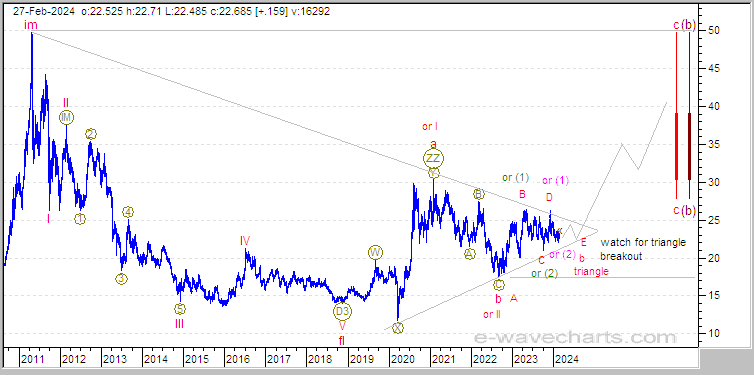Image resolution: width=754 pixels, height=375 pixels.
Task: Click the circled 2 wave marker
Action: [91, 134]
